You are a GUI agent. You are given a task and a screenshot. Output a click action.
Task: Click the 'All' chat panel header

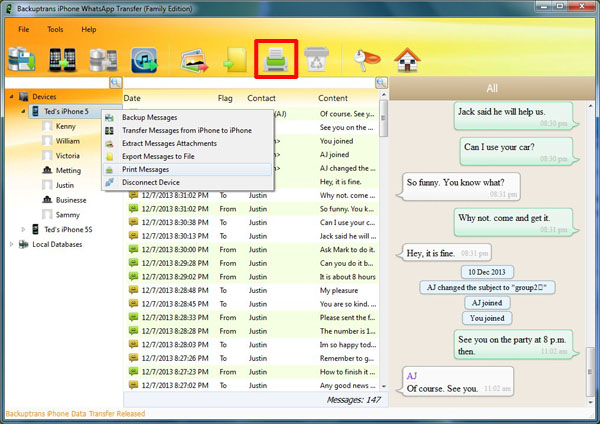[492, 88]
